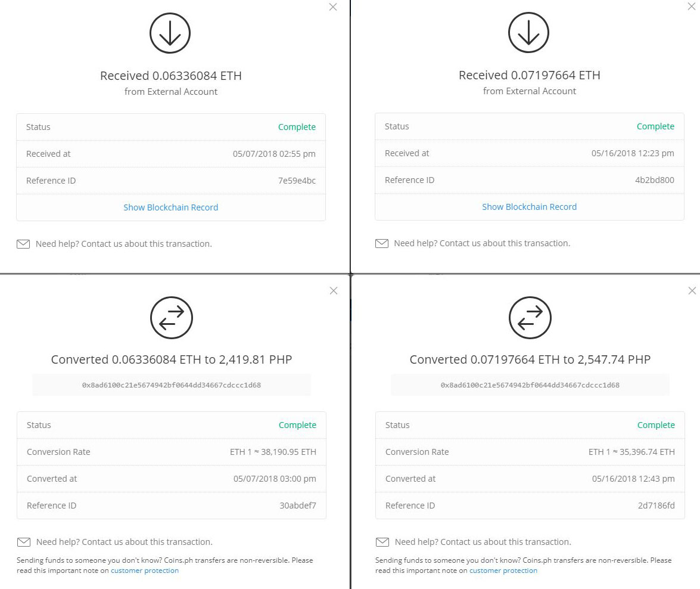Click the convert arrows icon for 2,547.74 PHP
This screenshot has height=589, width=700.
coord(530,318)
